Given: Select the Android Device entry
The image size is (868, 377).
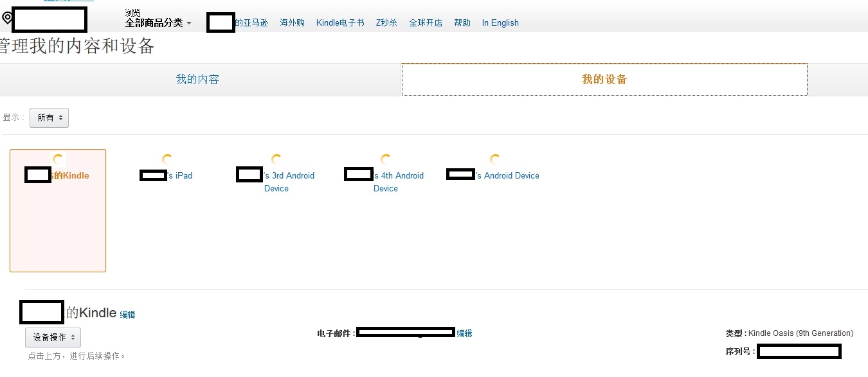Looking at the screenshot, I should (493, 175).
